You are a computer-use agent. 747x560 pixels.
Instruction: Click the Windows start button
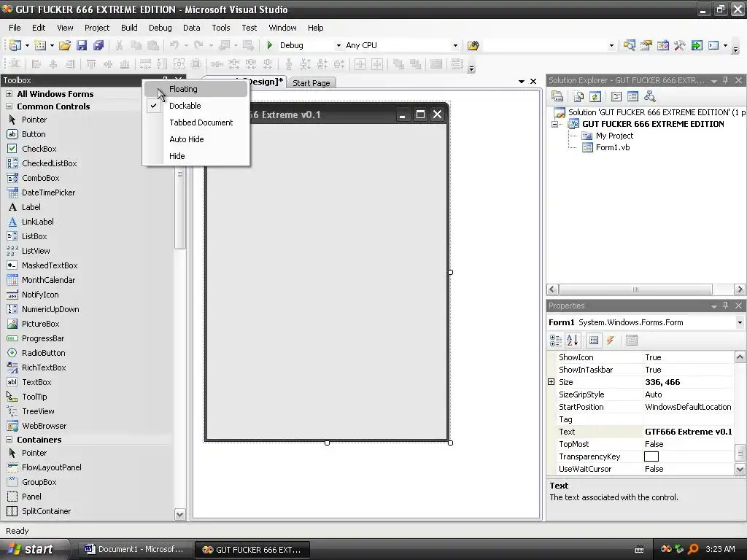click(34, 549)
